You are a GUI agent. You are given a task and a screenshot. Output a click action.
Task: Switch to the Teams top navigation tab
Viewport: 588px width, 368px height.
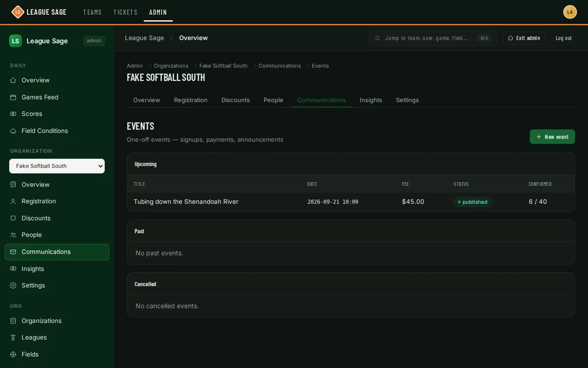coord(92,12)
